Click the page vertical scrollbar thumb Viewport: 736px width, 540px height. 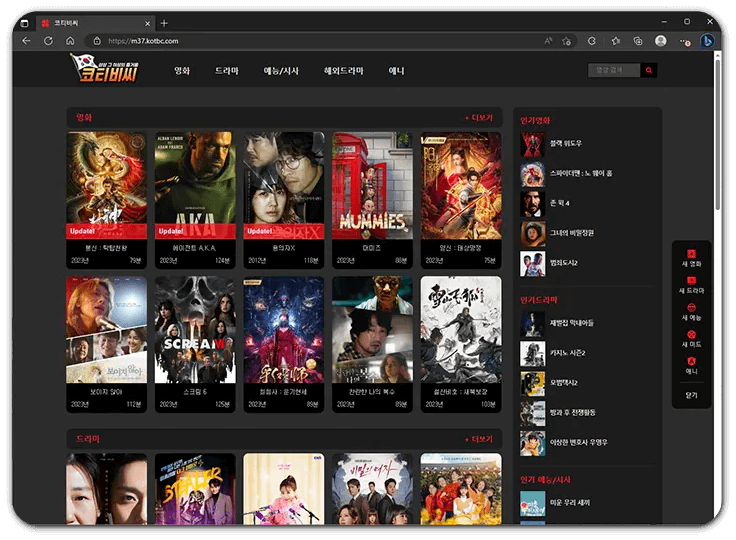(717, 134)
